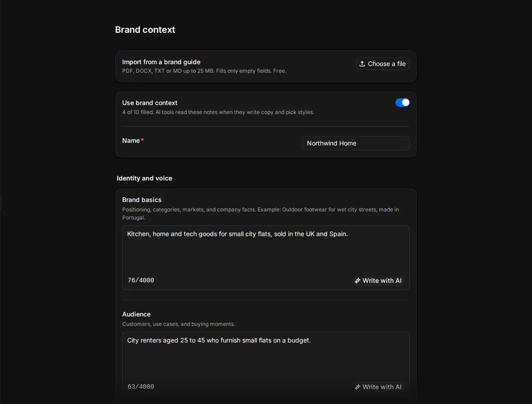Click the Use brand context label
Image resolution: width=532 pixels, height=404 pixels.
point(150,103)
